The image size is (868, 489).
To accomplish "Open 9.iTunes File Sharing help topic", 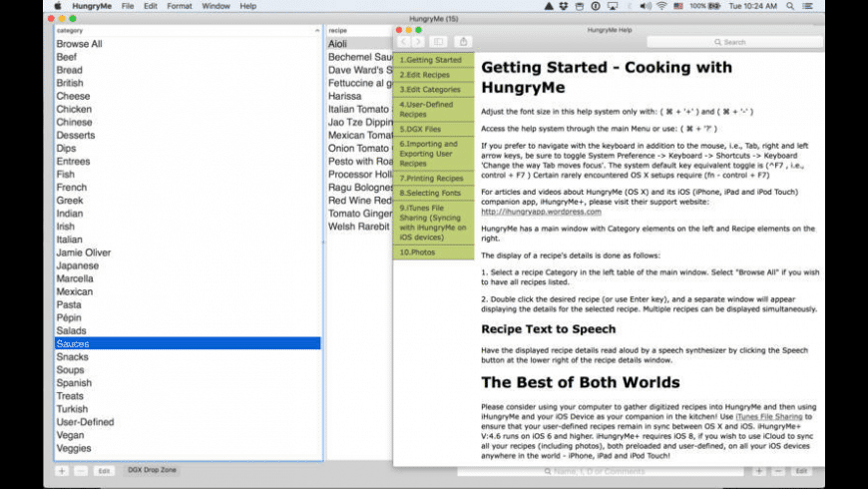I will click(433, 223).
